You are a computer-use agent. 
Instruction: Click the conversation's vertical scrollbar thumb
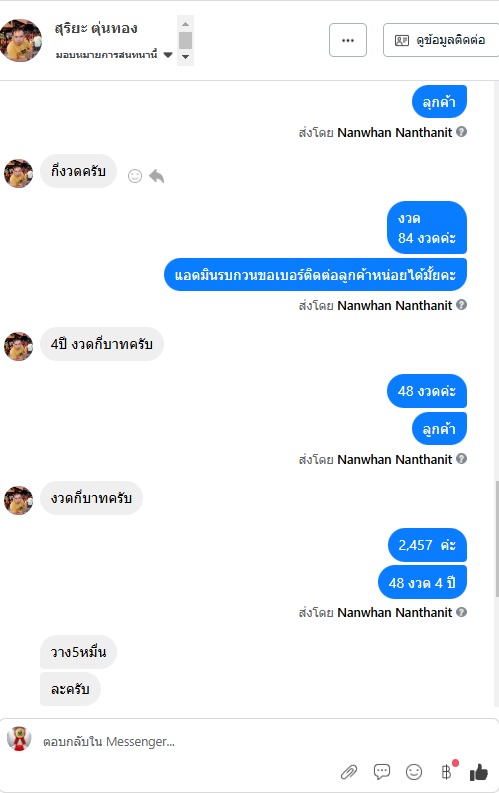pyautogui.click(x=497, y=539)
